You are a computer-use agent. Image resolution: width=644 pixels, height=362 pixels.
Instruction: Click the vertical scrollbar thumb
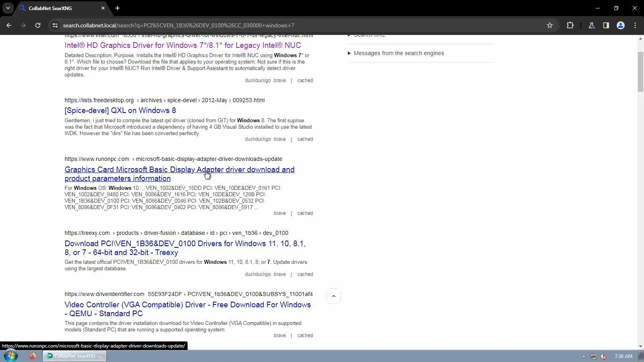pyautogui.click(x=640, y=72)
